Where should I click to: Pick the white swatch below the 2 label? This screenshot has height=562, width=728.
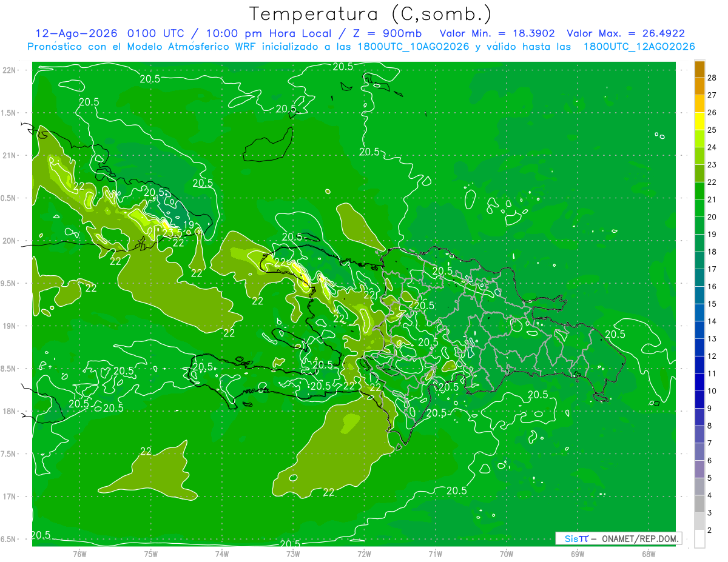click(699, 539)
